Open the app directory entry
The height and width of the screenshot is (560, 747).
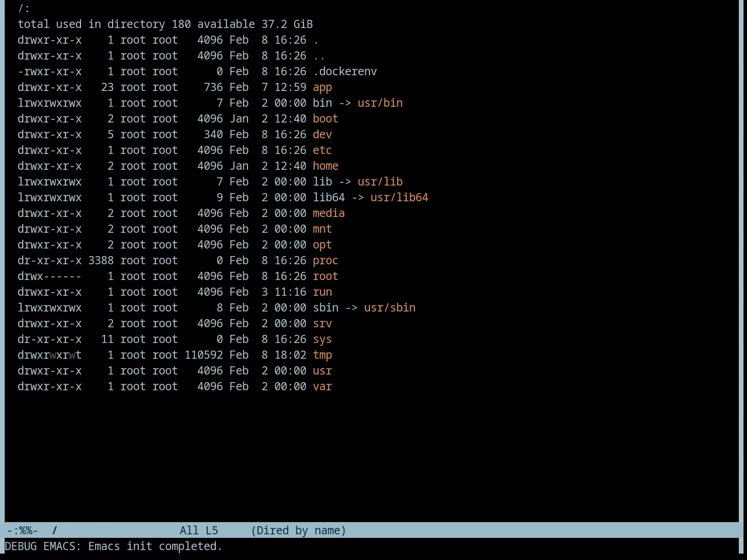point(322,87)
